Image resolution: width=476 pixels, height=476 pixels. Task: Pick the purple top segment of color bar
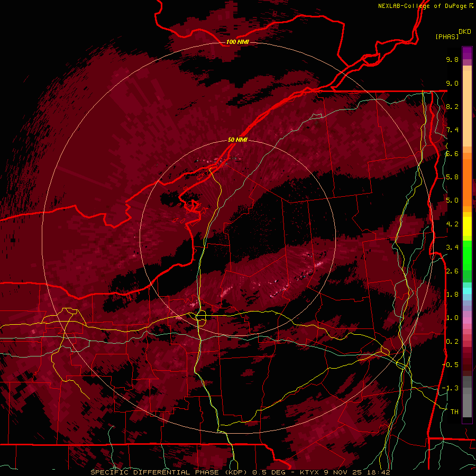pyautogui.click(x=467, y=53)
